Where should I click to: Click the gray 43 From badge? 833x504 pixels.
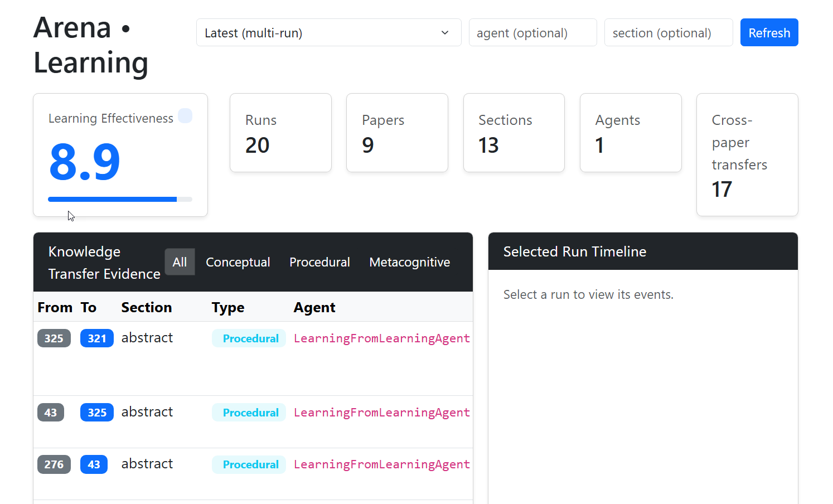51,413
